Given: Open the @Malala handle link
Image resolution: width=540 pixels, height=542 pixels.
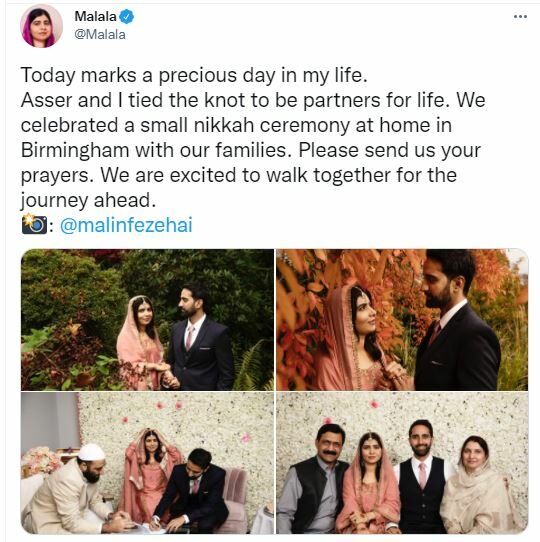Looking at the screenshot, I should tap(100, 35).
